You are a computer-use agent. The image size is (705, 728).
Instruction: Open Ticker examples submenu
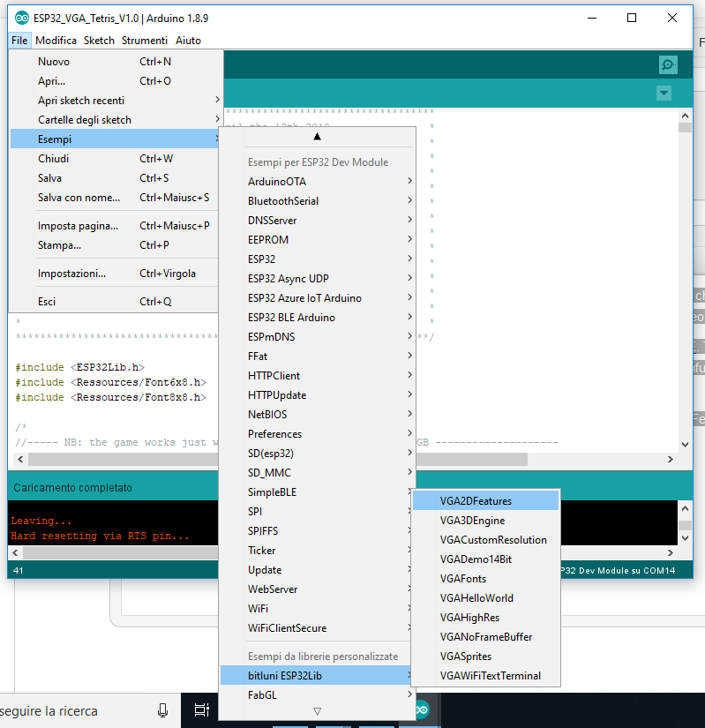point(316,551)
